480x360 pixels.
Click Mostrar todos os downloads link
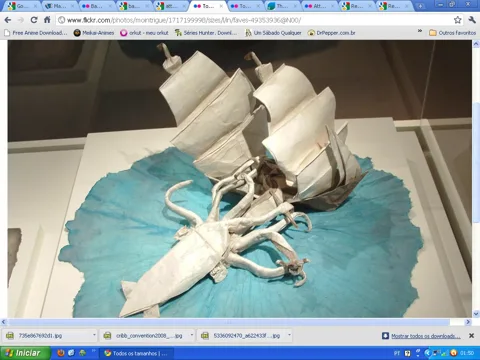click(x=426, y=336)
